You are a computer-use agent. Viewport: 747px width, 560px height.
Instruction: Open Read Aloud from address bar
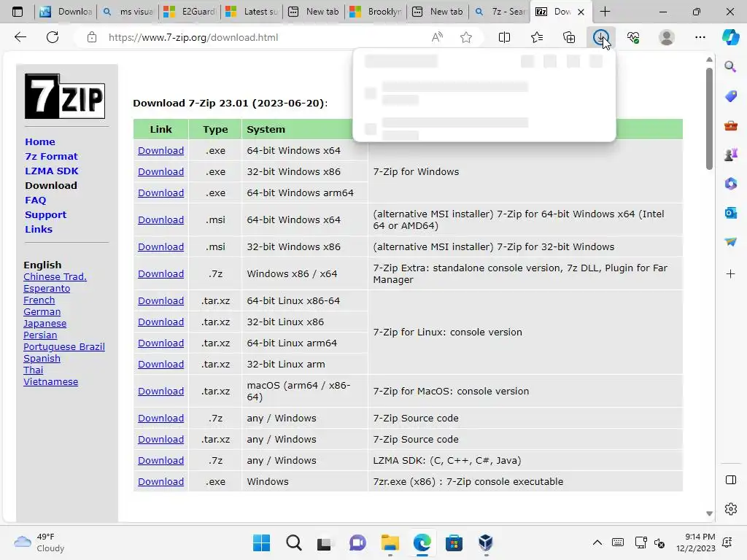pos(437,37)
